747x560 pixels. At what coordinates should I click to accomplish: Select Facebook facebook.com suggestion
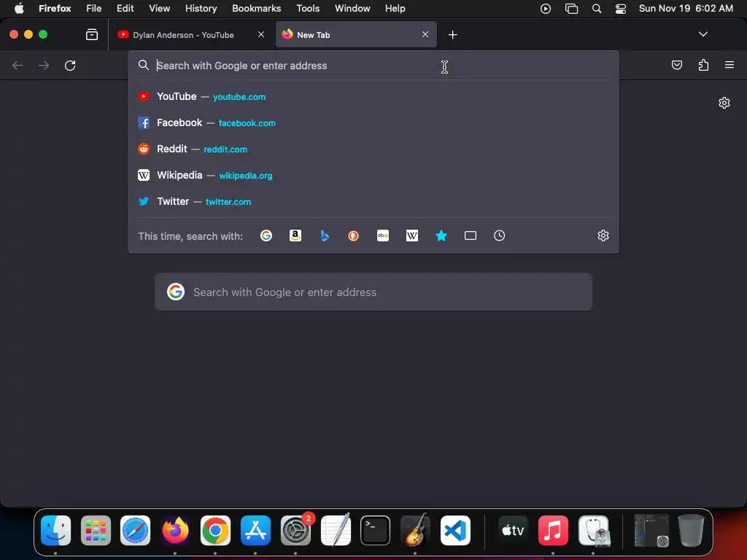[373, 122]
